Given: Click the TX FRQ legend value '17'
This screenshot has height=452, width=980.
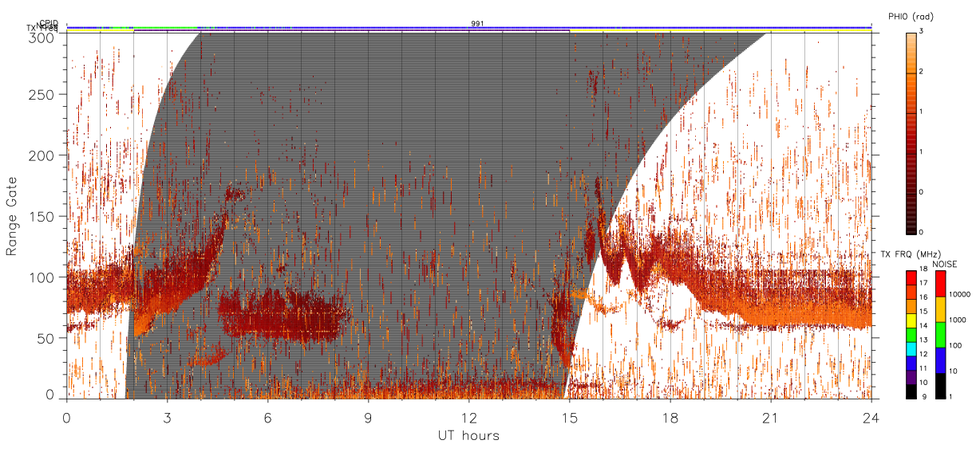Looking at the screenshot, I should [x=923, y=283].
